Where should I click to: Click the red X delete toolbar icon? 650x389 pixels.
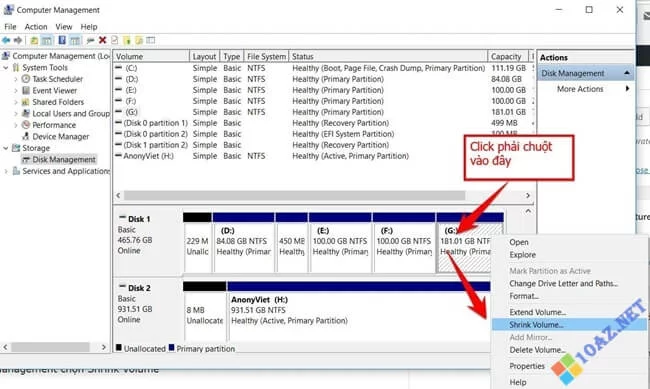coord(102,40)
